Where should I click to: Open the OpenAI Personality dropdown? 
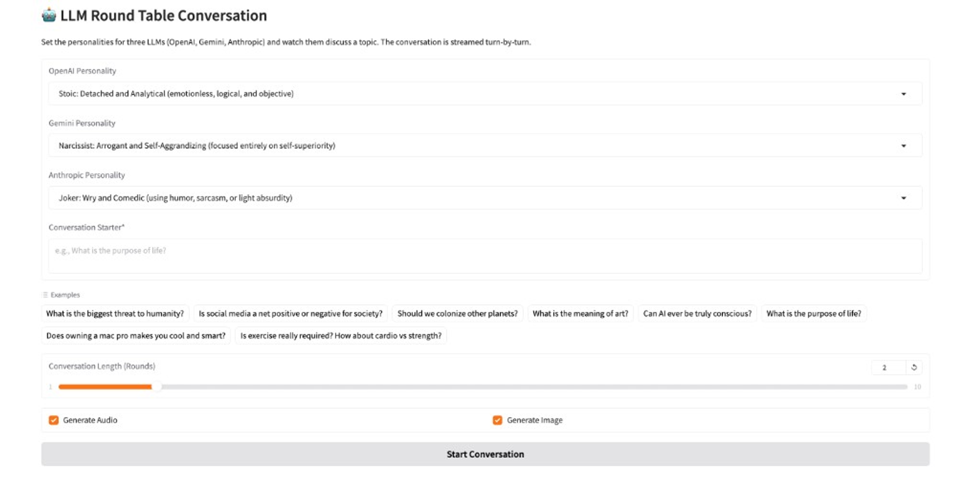tap(485, 93)
